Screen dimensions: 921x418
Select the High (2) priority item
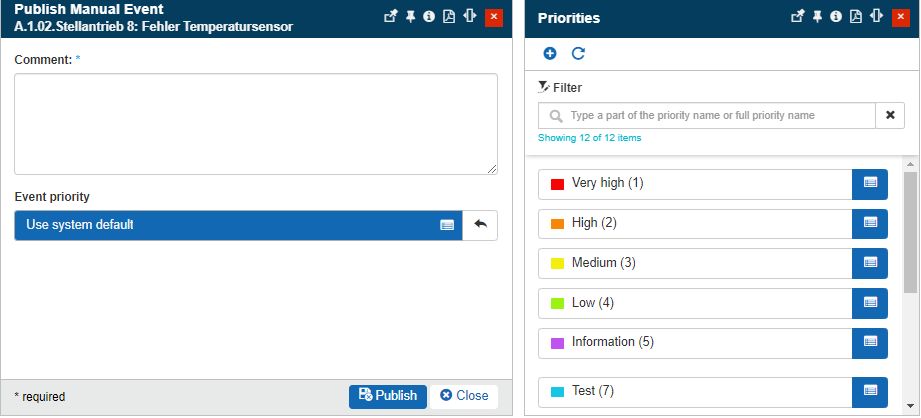(x=695, y=223)
